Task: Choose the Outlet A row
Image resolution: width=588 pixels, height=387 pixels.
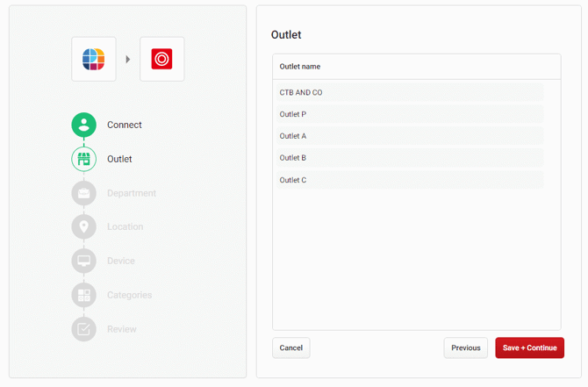Action: pyautogui.click(x=410, y=136)
